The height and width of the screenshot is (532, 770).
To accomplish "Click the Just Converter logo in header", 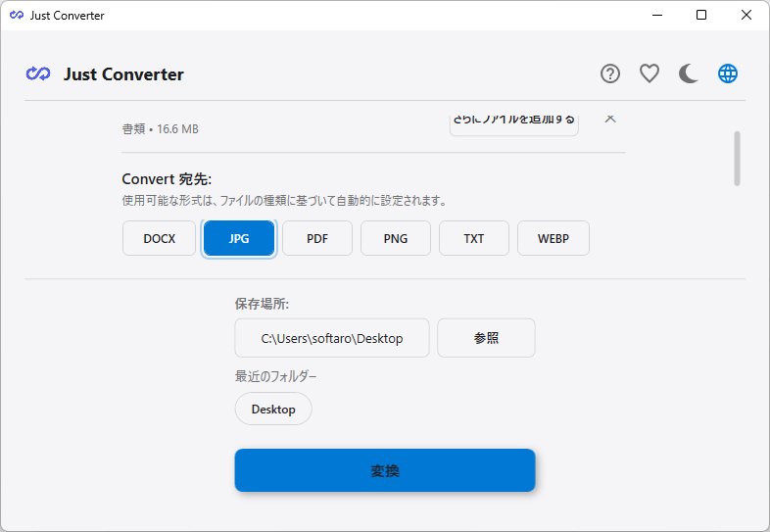I will coord(38,73).
